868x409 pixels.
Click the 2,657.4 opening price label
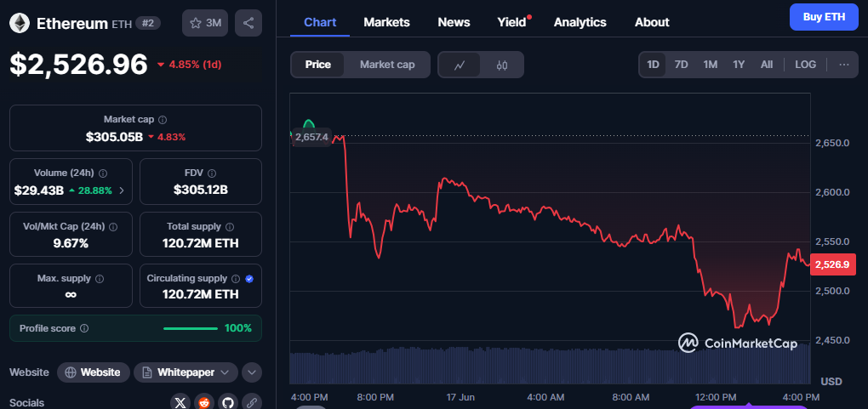311,137
